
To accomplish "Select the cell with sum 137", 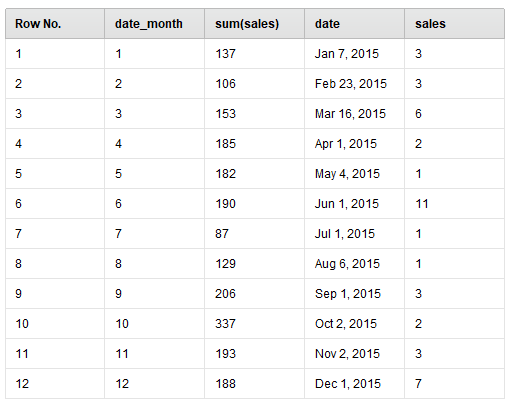I will [x=254, y=54].
